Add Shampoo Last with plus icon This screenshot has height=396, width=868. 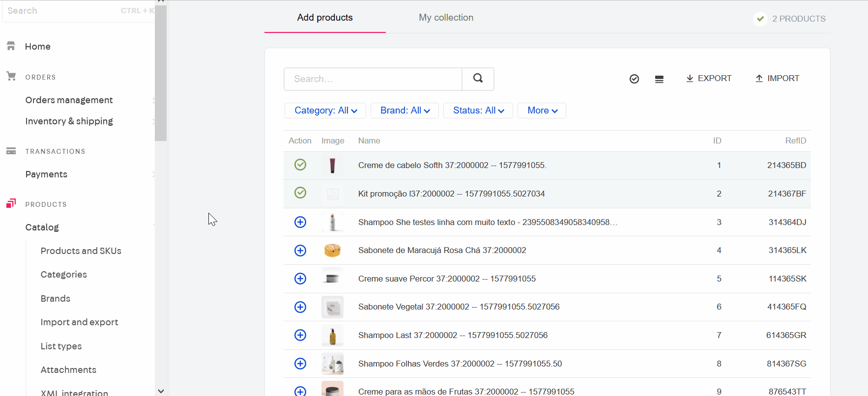pyautogui.click(x=300, y=335)
